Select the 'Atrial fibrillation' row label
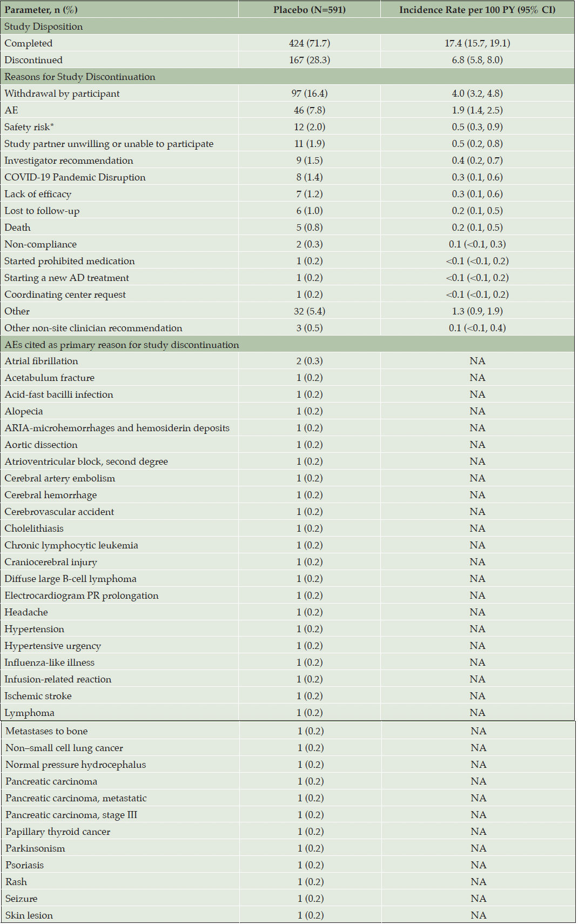Viewport: 578px width, 924px height. coord(42,361)
